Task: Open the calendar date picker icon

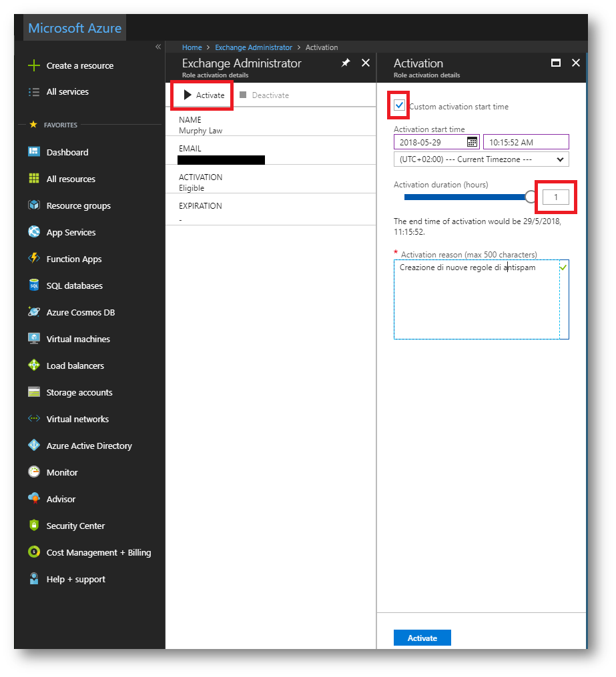Action: click(x=473, y=142)
